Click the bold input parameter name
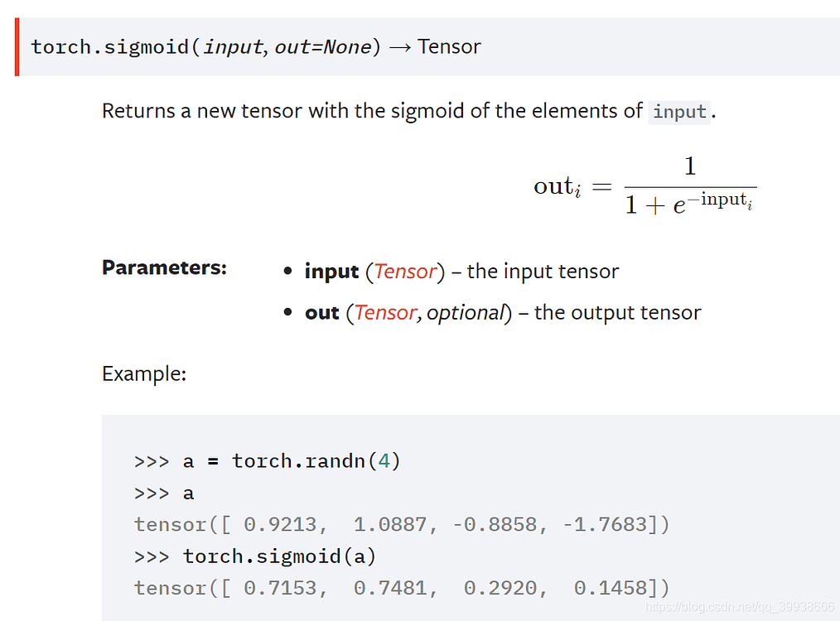 (x=331, y=272)
